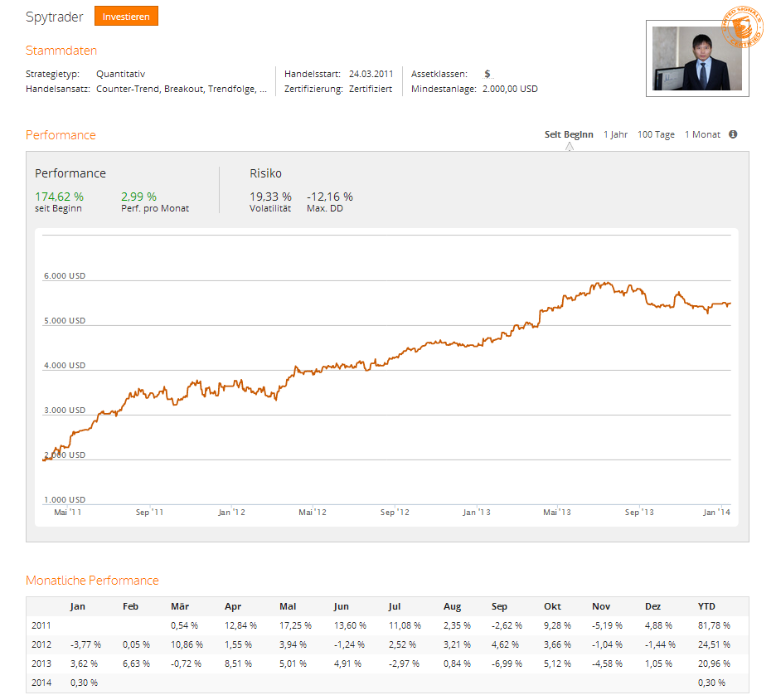The width and height of the screenshot is (776, 700).
Task: Select the 1 Monat time range
Action: pos(702,134)
